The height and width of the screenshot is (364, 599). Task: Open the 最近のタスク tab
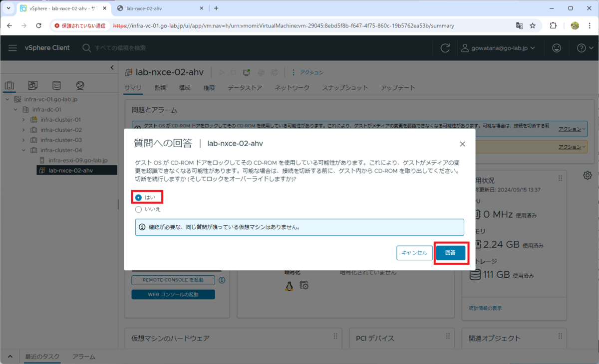(42, 357)
